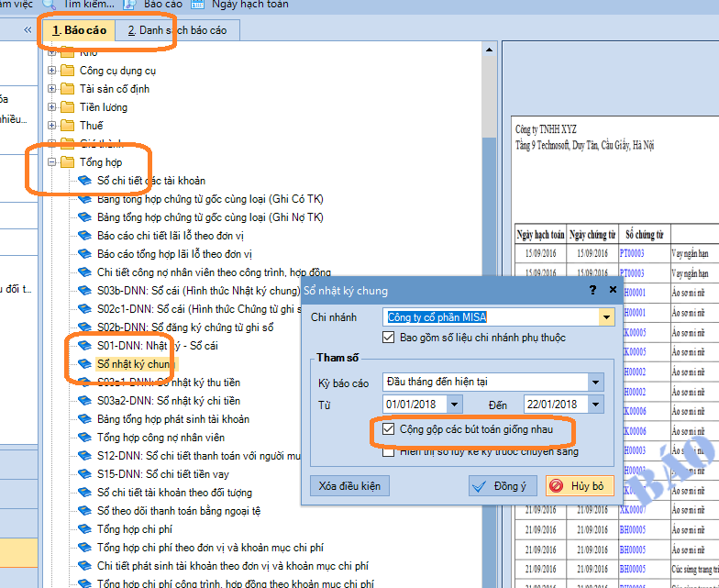The image size is (719, 588).
Task: Select the Báo cáo tab
Action: (x=80, y=30)
